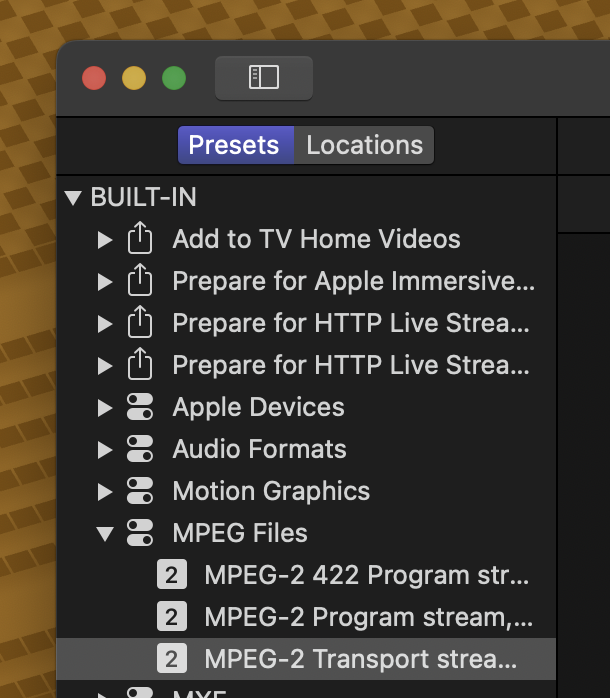Viewport: 610px width, 698px height.
Task: Click the MPEG-2 422 Program stream icon
Action: pos(172,576)
